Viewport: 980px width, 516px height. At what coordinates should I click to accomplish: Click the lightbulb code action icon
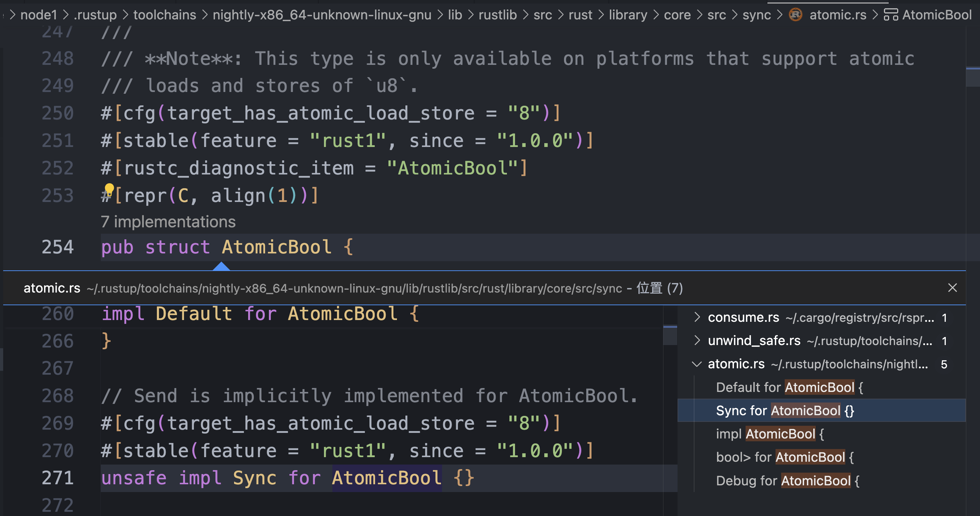[109, 189]
